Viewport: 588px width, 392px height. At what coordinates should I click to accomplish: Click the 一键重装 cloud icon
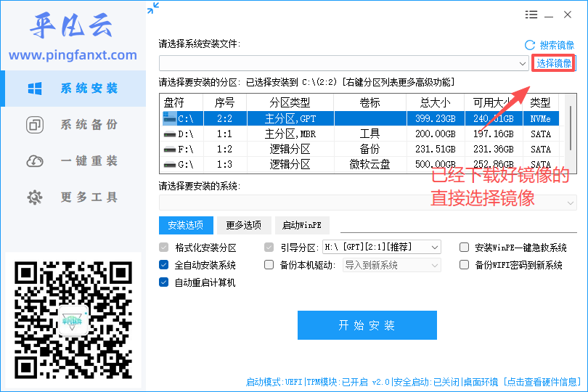35,161
